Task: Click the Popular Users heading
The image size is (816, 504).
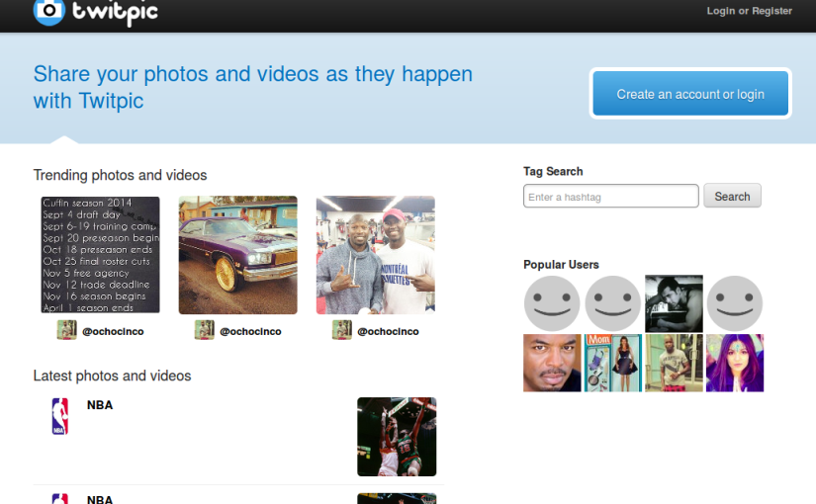Action: pyautogui.click(x=561, y=265)
